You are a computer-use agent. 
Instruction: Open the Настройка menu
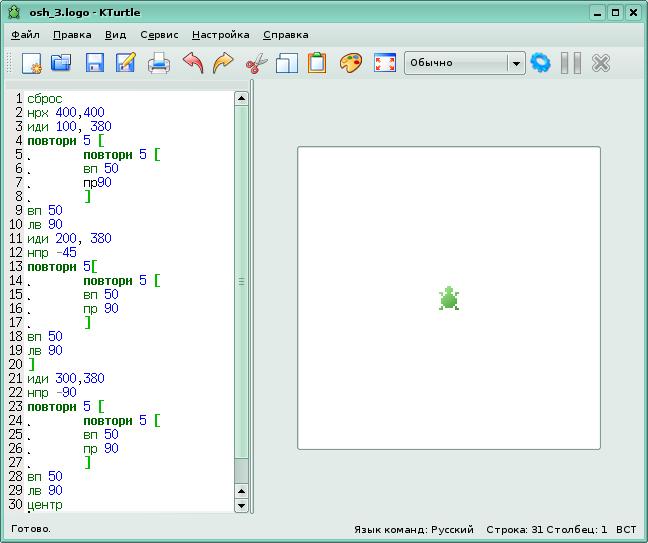point(220,34)
